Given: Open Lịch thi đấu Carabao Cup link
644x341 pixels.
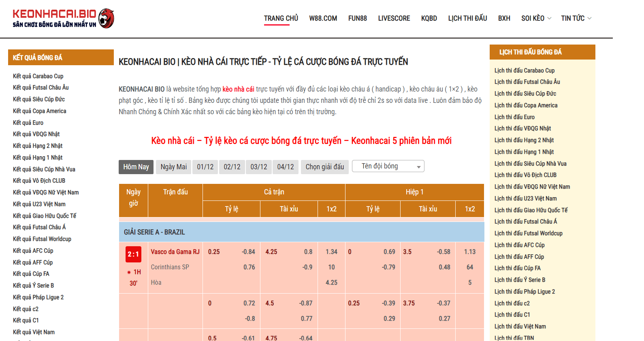Looking at the screenshot, I should (525, 70).
